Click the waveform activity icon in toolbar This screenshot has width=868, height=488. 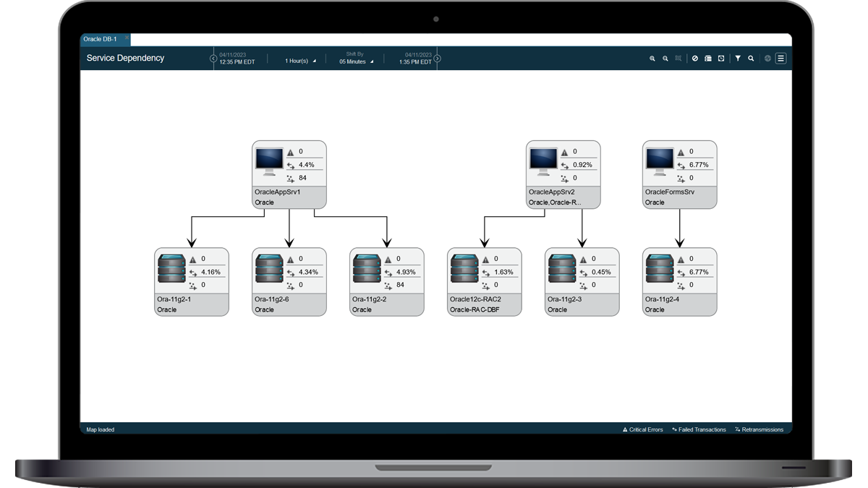click(768, 59)
